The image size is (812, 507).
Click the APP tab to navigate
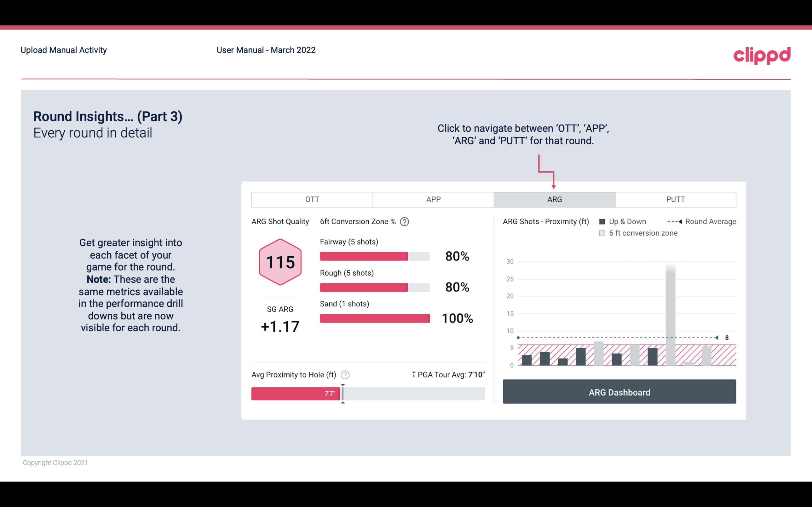point(433,199)
